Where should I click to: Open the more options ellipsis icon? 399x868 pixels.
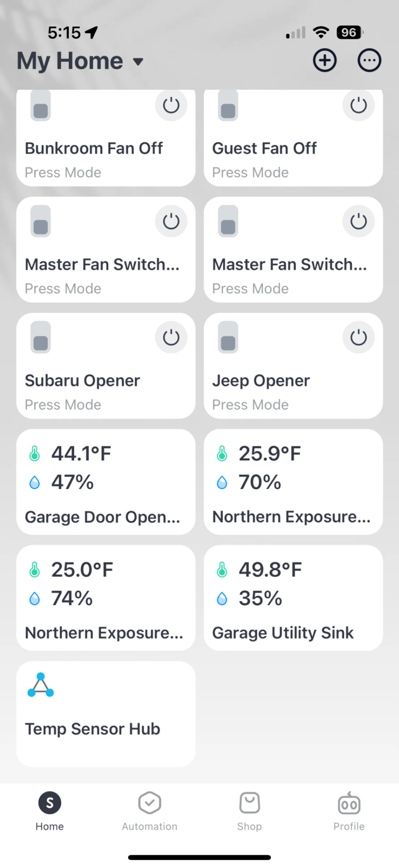370,61
